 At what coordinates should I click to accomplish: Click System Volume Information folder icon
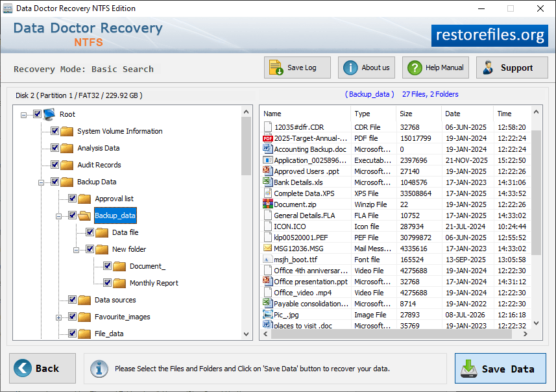[x=67, y=131]
